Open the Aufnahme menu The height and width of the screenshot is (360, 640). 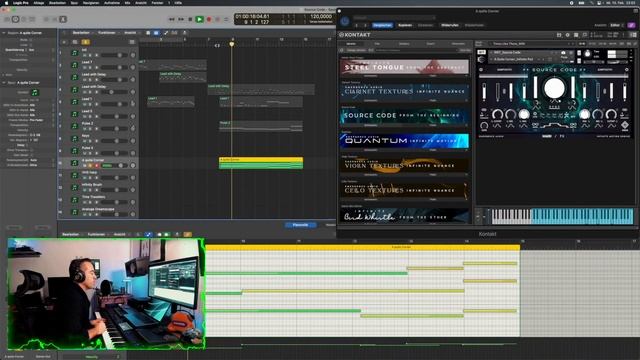click(112, 2)
